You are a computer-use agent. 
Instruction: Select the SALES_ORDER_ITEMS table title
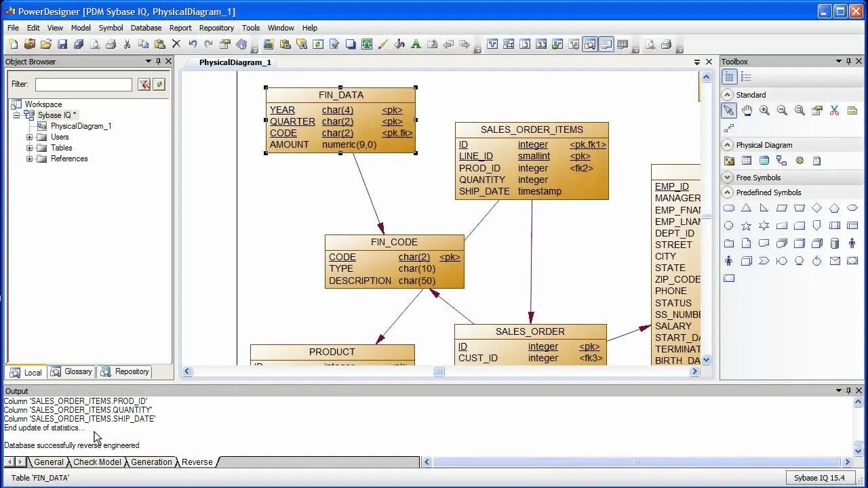(532, 129)
